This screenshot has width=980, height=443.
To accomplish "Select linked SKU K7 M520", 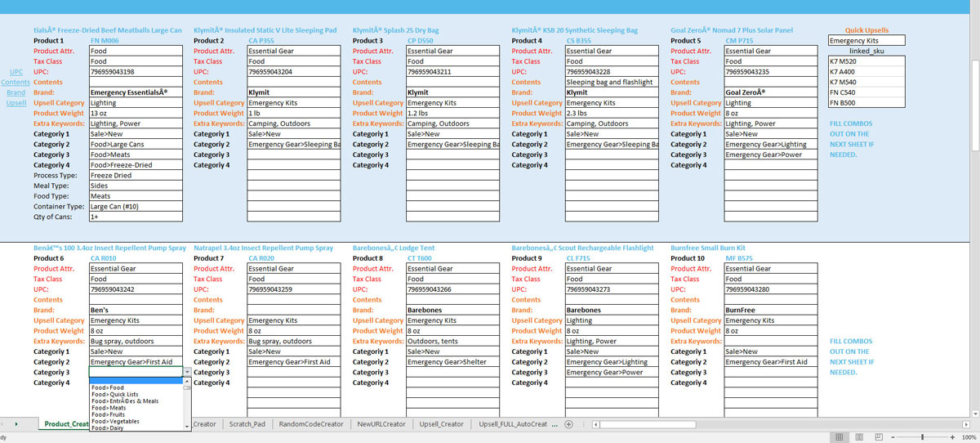I will [x=866, y=61].
